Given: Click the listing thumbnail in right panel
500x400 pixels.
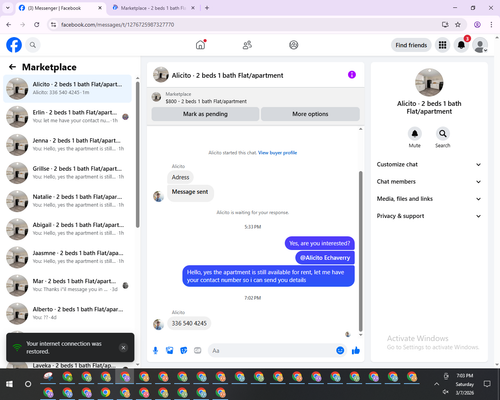Looking at the screenshot, I should [429, 82].
